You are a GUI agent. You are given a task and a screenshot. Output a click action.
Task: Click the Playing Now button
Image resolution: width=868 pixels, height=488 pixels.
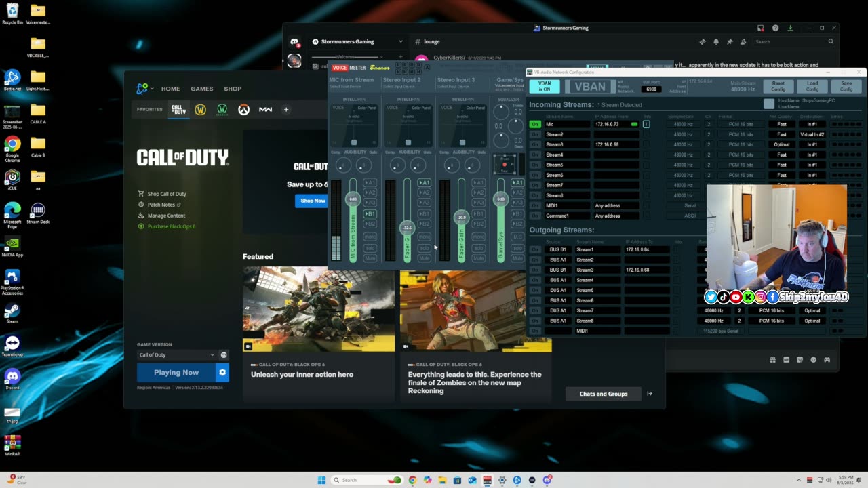pyautogui.click(x=176, y=372)
